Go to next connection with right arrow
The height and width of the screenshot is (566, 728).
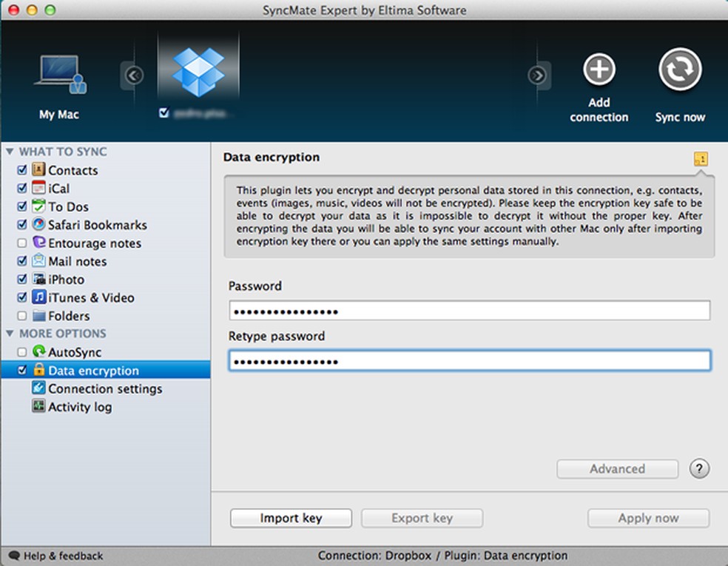point(537,75)
